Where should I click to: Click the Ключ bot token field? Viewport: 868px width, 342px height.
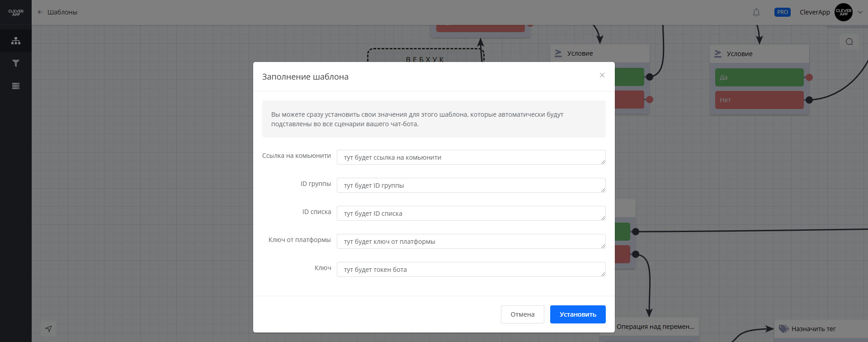(471, 270)
